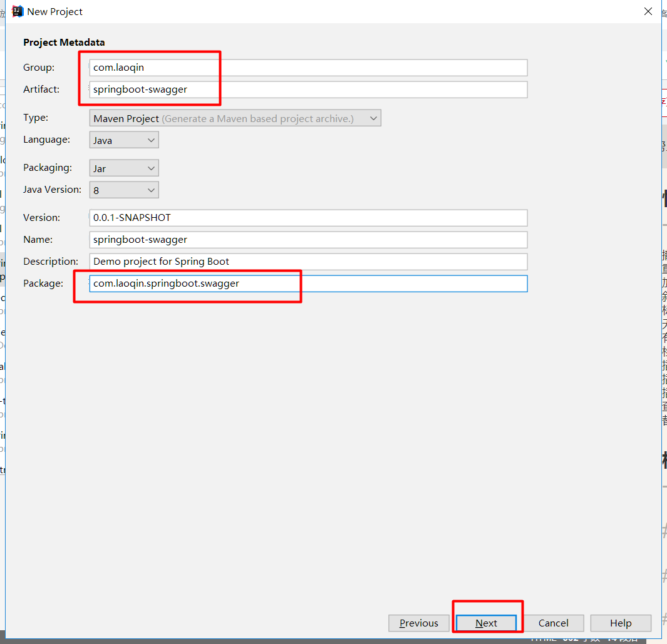
Task: Click the New Project window title
Action: click(x=54, y=11)
